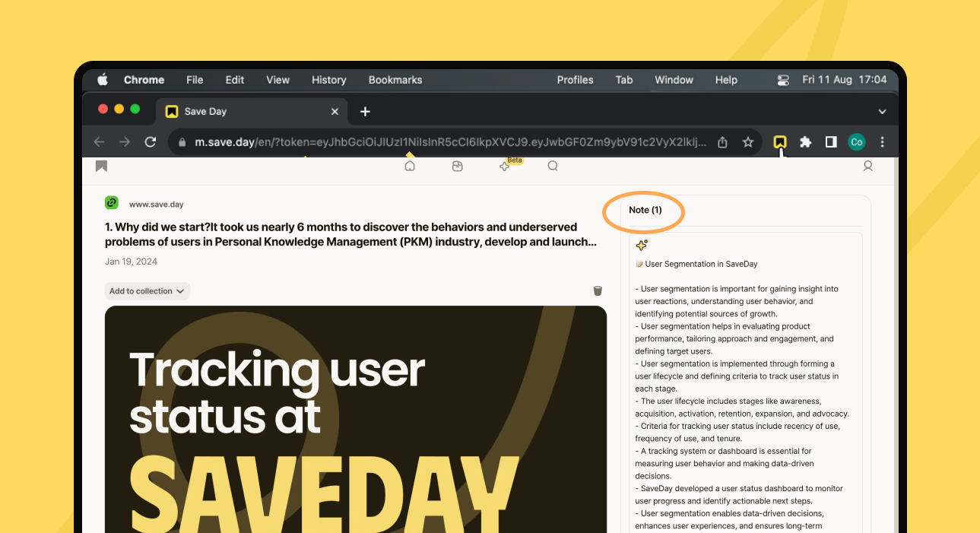Click the SaveDay extension icon

780,142
